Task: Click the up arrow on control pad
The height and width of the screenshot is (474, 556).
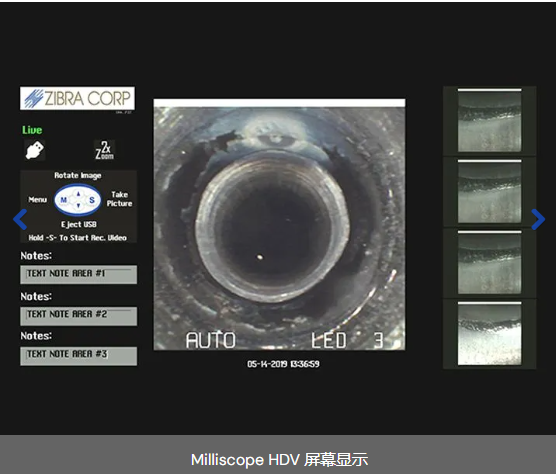Action: pos(78,194)
